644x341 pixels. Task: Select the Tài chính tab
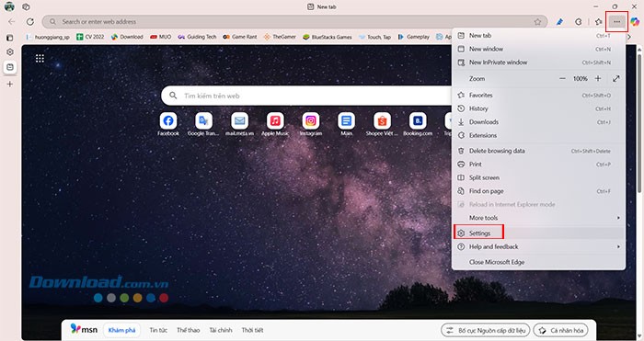(221, 330)
